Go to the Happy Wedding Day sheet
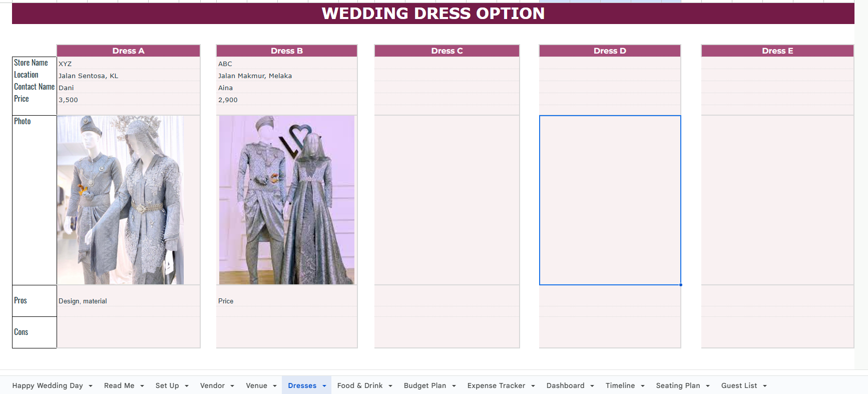 pyautogui.click(x=48, y=385)
